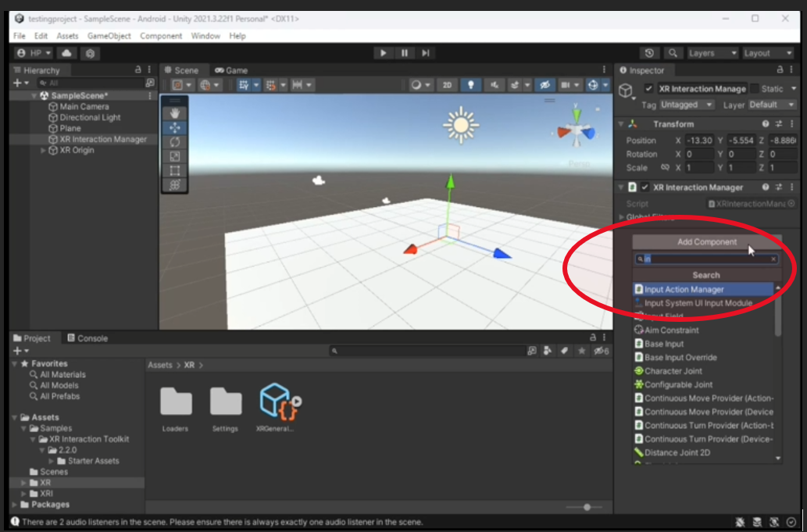Open the Settings folder thumbnail
This screenshot has width=807, height=532.
[226, 409]
